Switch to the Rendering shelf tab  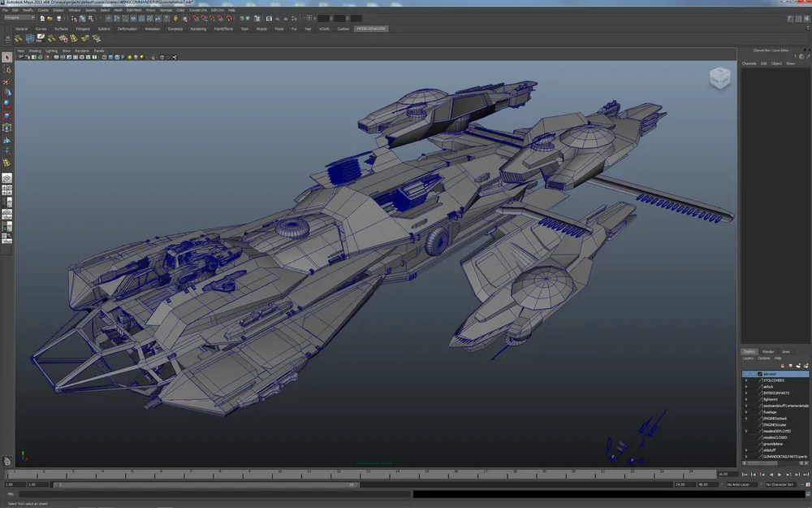(198, 28)
